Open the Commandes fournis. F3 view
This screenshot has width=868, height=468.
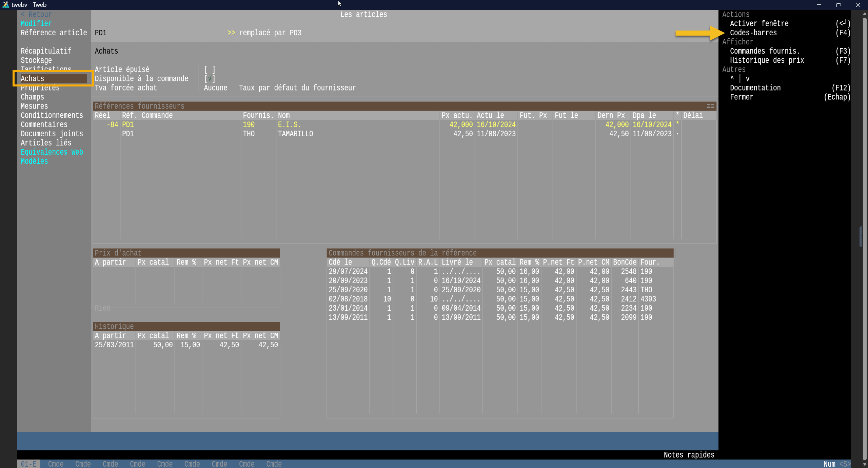point(765,51)
